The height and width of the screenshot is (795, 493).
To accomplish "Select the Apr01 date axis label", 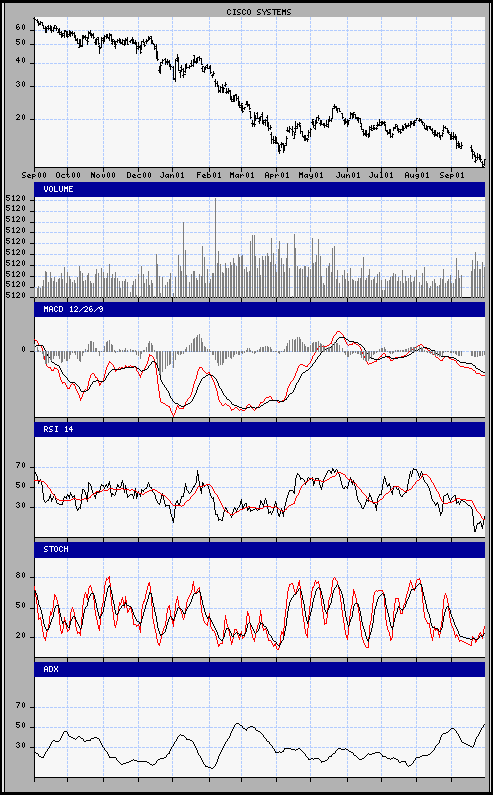I will click(277, 175).
